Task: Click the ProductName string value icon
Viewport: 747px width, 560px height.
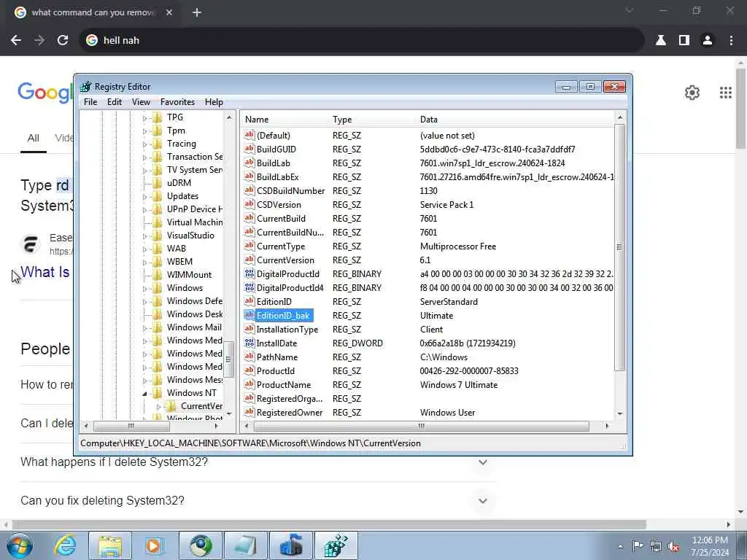Action: tap(249, 384)
